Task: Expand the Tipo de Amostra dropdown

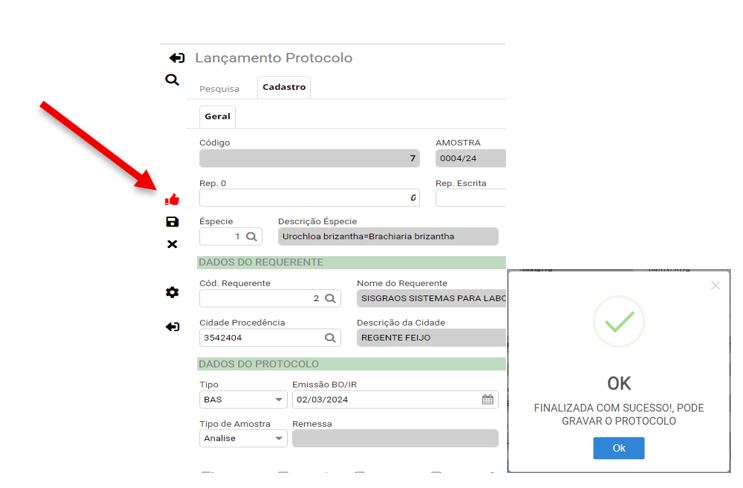Action: (x=279, y=439)
